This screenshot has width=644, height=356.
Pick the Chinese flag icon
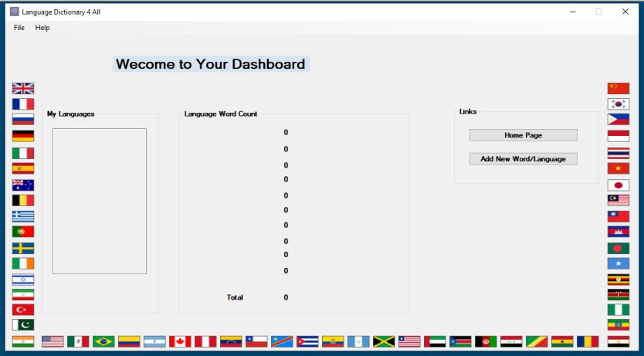click(x=618, y=88)
